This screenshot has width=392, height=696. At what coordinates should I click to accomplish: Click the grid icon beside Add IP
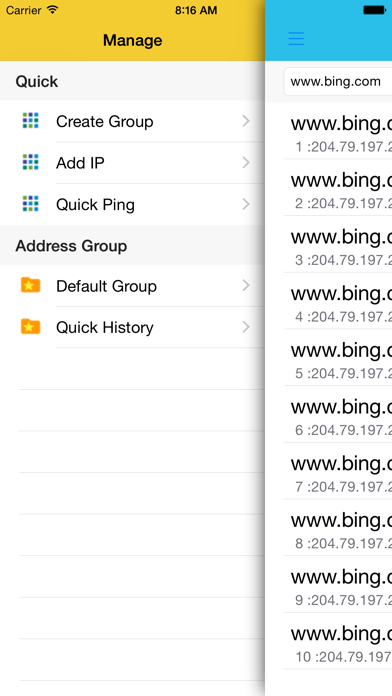click(31, 162)
